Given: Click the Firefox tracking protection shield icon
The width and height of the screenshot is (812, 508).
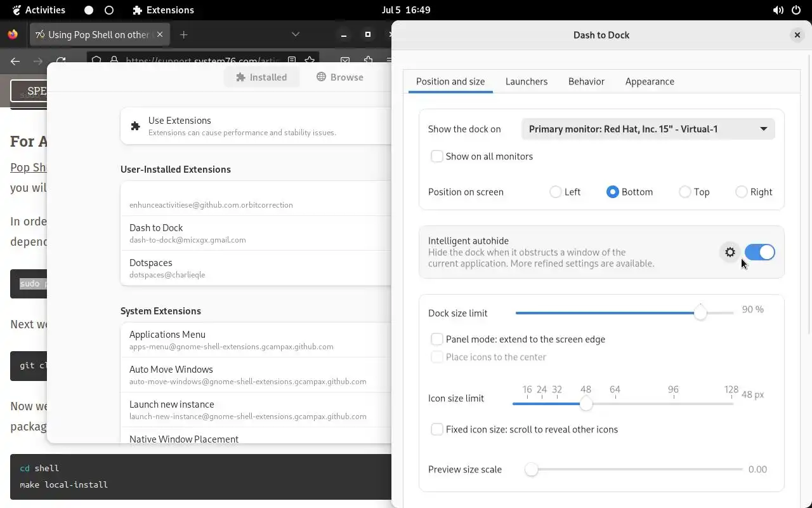Looking at the screenshot, I should click(96, 61).
